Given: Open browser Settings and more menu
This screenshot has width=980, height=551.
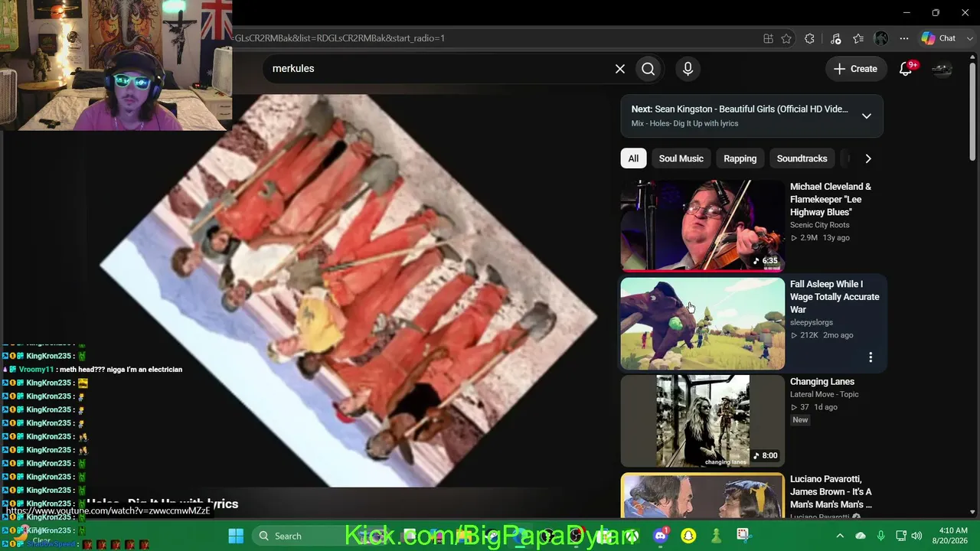Looking at the screenshot, I should pyautogui.click(x=904, y=38).
